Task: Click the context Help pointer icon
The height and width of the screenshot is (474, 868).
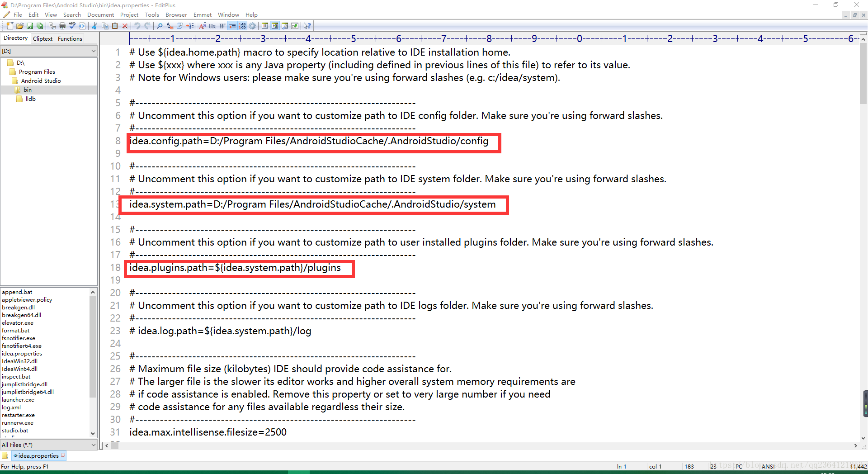Action: (x=307, y=26)
